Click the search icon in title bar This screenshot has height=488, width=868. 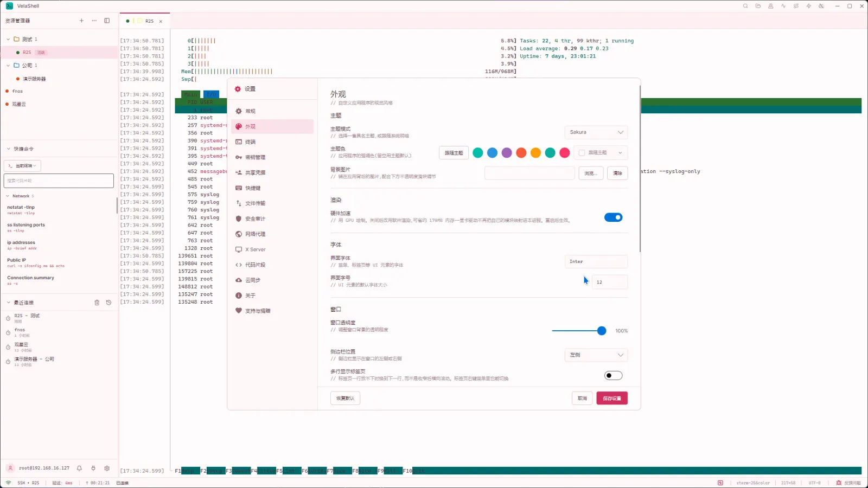point(745,6)
